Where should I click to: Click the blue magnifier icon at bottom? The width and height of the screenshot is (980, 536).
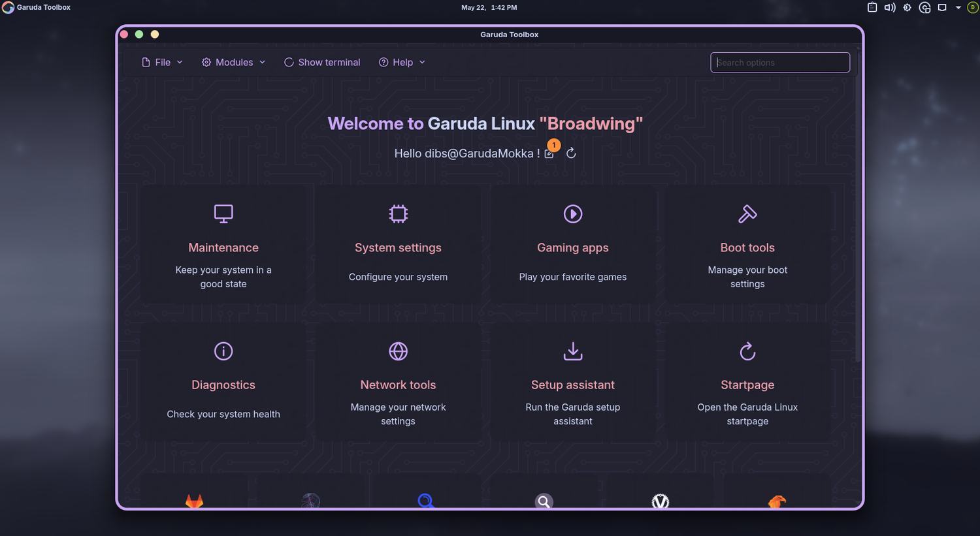pyautogui.click(x=426, y=501)
